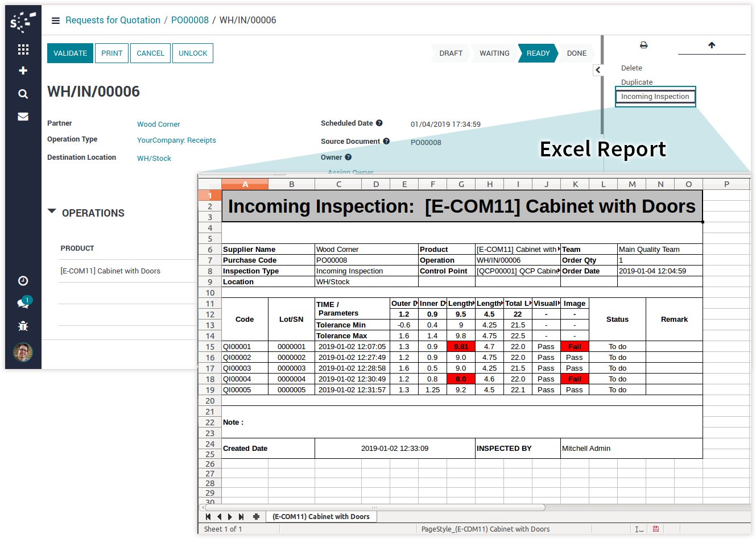756x539 pixels.
Task: Click the hamburger menu beside the breadcrumb
Action: pyautogui.click(x=56, y=20)
